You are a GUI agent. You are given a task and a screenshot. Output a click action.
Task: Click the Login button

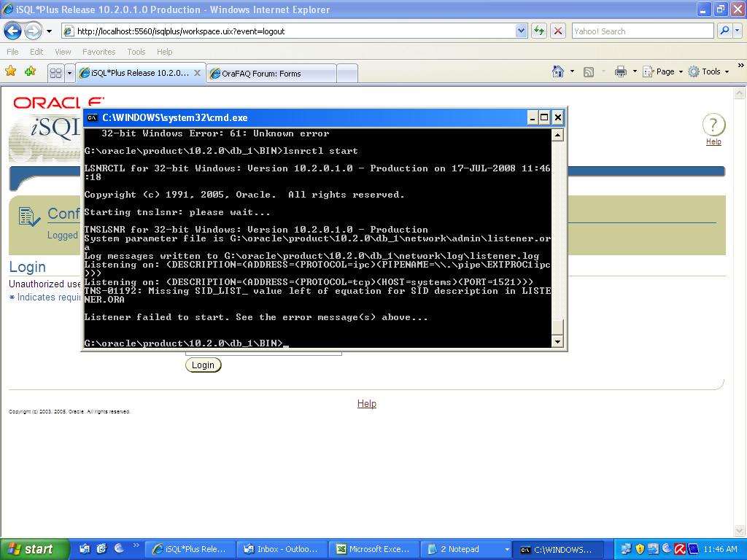point(204,365)
